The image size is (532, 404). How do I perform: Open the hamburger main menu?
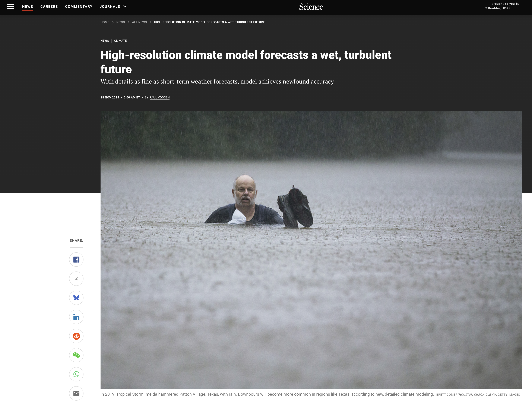point(10,6)
